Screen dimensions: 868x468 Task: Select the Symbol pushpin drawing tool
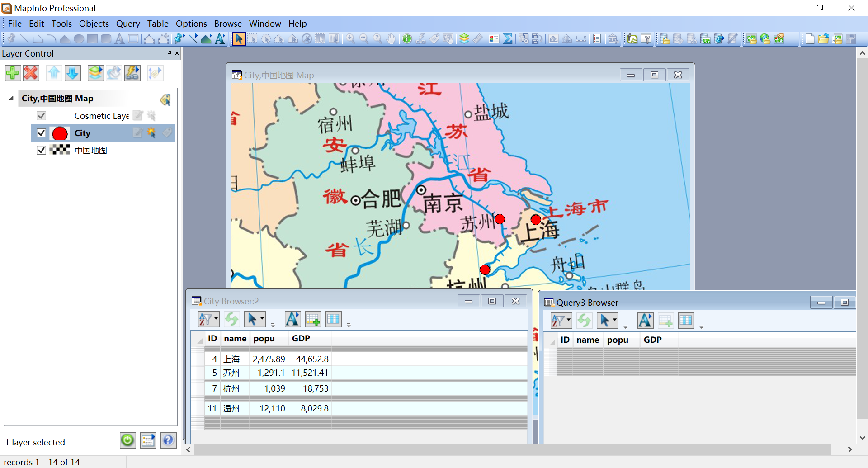click(x=11, y=39)
